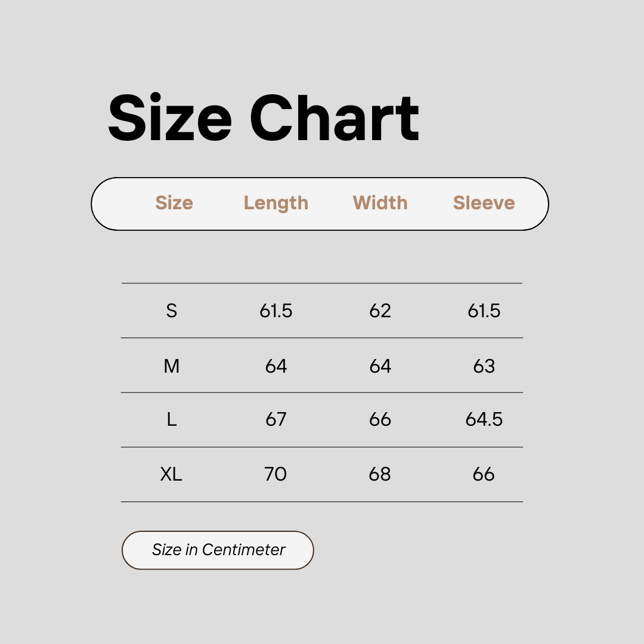Click the L width value 66
This screenshot has width=644, height=644.
point(380,420)
